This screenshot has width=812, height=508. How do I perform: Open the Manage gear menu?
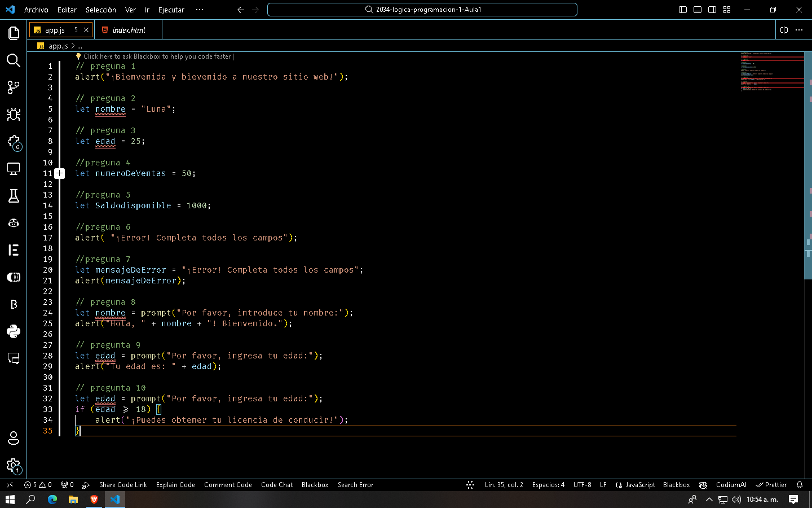[14, 465]
